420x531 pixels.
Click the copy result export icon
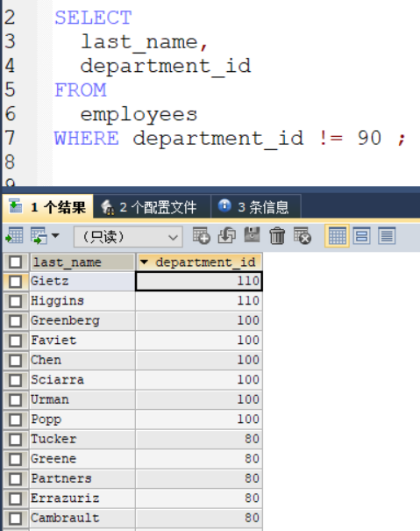point(39,235)
